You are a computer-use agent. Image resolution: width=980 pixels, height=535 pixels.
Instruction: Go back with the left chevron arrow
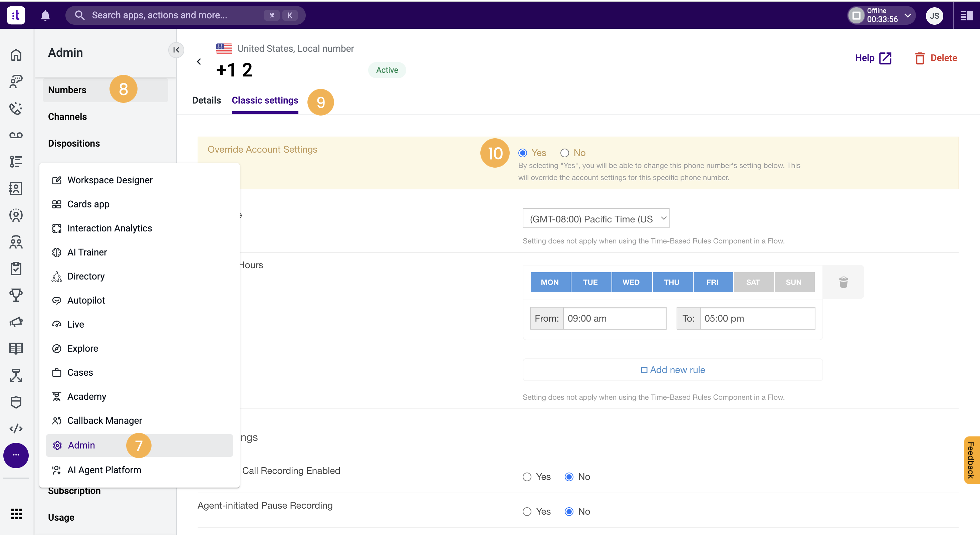pyautogui.click(x=199, y=62)
